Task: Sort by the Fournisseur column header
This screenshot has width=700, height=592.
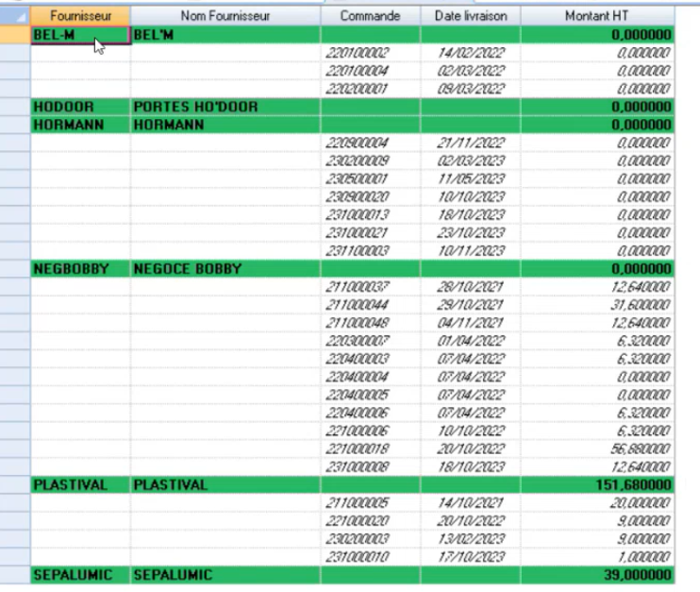Action: [80, 16]
